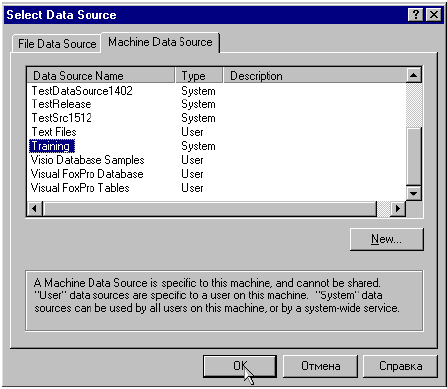This screenshot has height=389, width=447.
Task: Select the TestRelease data source
Action: click(61, 104)
